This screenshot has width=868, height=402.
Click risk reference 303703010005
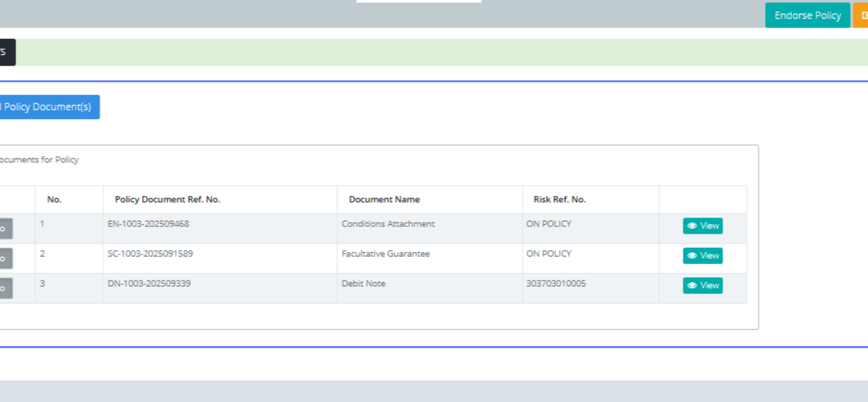(x=556, y=283)
